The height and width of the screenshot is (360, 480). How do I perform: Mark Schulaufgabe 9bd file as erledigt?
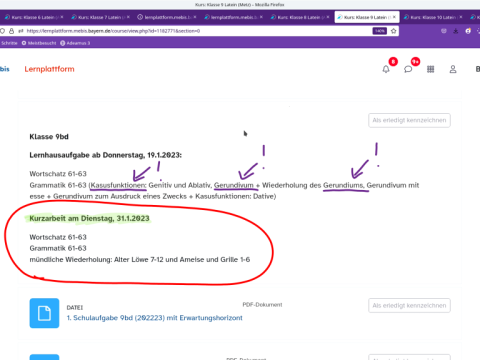tap(409, 306)
